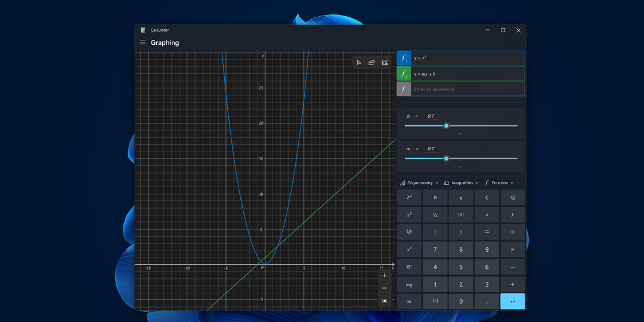The height and width of the screenshot is (322, 644).
Task: Click the multiply operator key
Action: point(513,249)
